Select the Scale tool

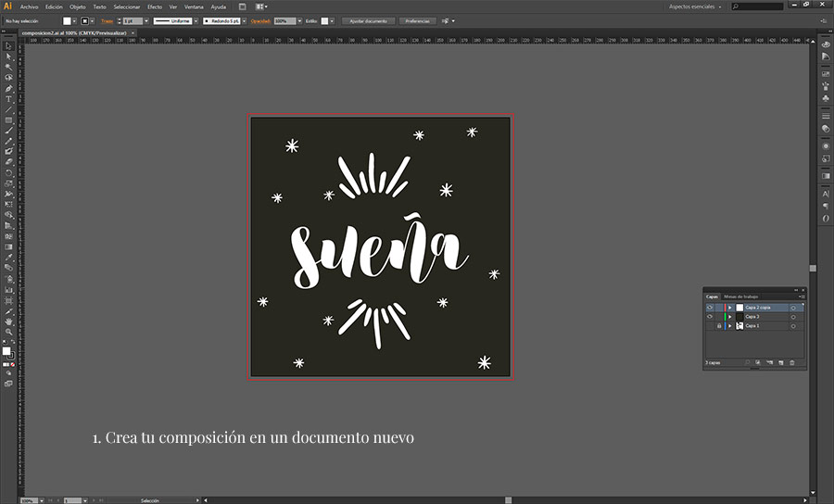tap(8, 183)
